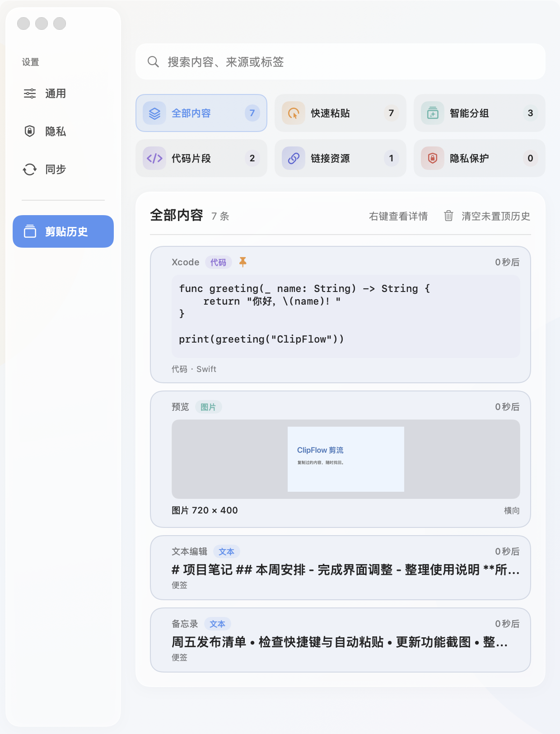Select the 隐私保护 category
The image size is (560, 734).
480,158
